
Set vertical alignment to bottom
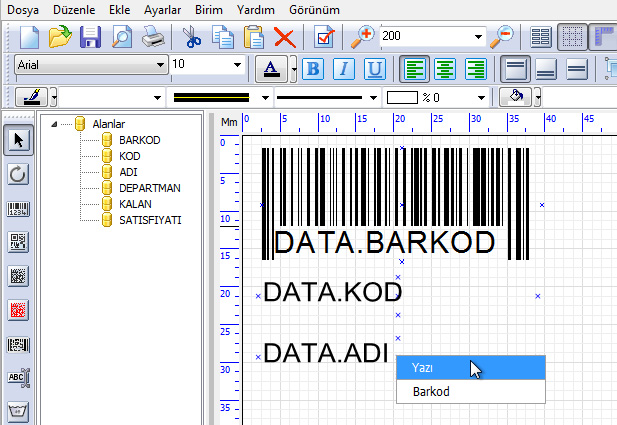coord(546,69)
